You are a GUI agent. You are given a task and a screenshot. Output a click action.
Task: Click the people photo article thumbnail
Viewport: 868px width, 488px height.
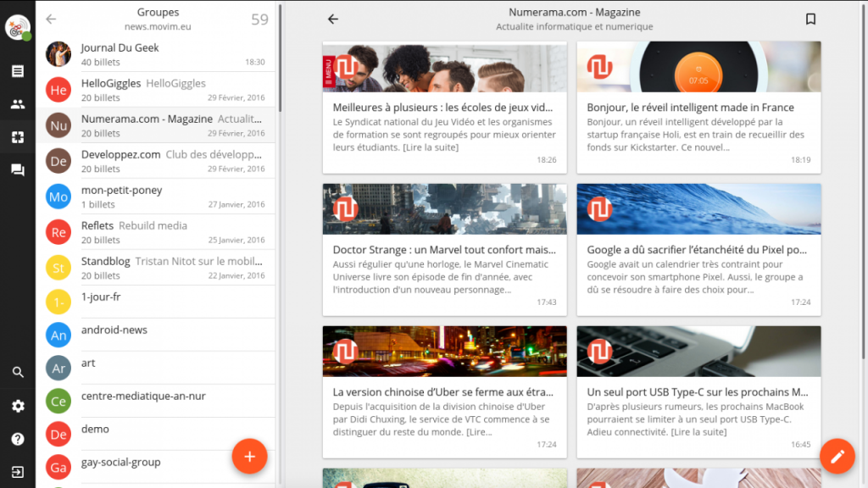point(444,67)
